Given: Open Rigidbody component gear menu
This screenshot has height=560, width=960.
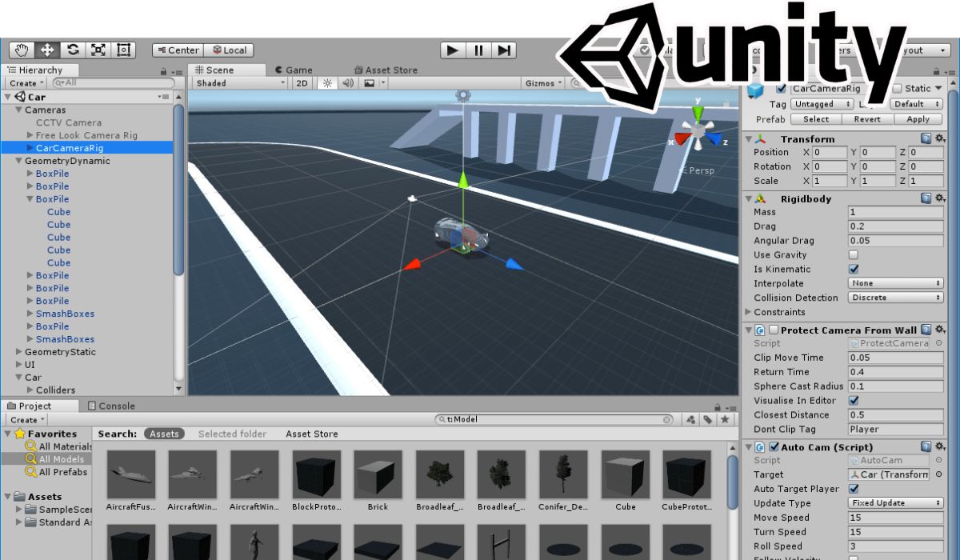Looking at the screenshot, I should pyautogui.click(x=939, y=198).
